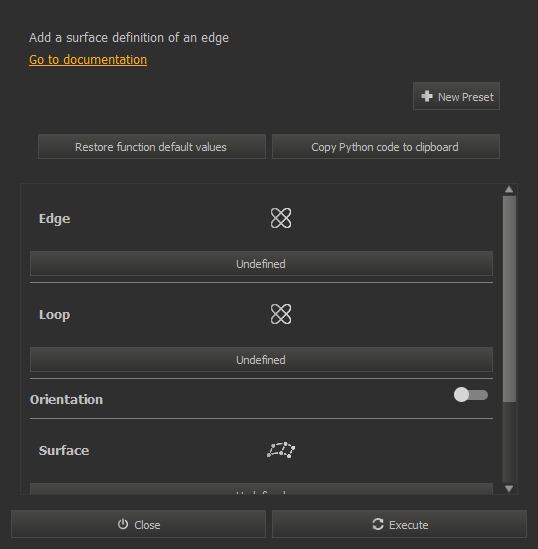The height and width of the screenshot is (549, 538).
Task: Restore function default values
Action: click(x=152, y=147)
